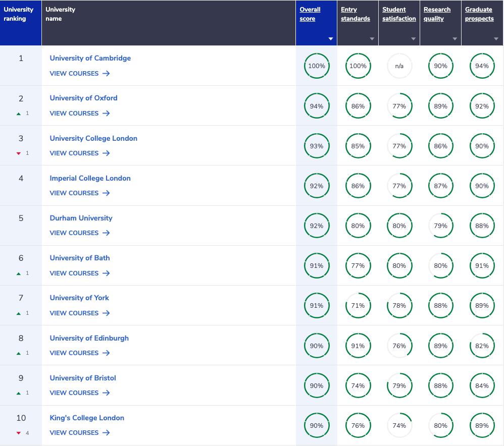Click York's 71% entry standards ring
This screenshot has width=504, height=446.
(358, 305)
